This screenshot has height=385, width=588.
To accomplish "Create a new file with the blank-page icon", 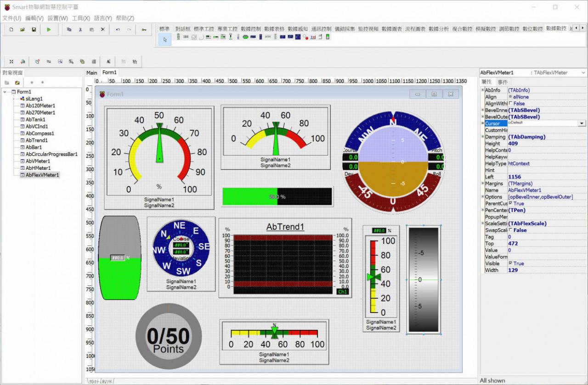I will pos(11,29).
